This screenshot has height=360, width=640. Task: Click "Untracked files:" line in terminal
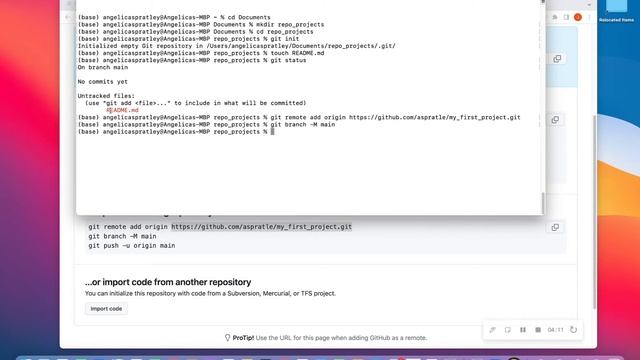click(x=106, y=96)
